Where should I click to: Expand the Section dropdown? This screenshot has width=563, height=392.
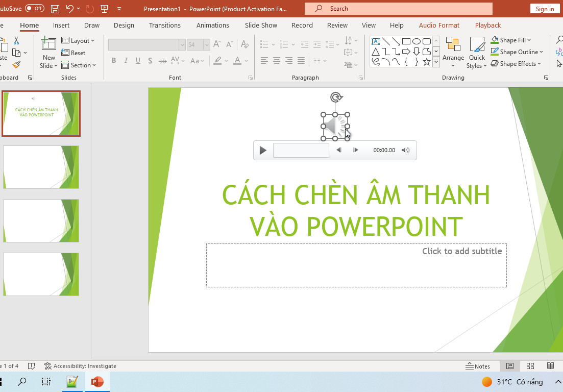coord(79,65)
